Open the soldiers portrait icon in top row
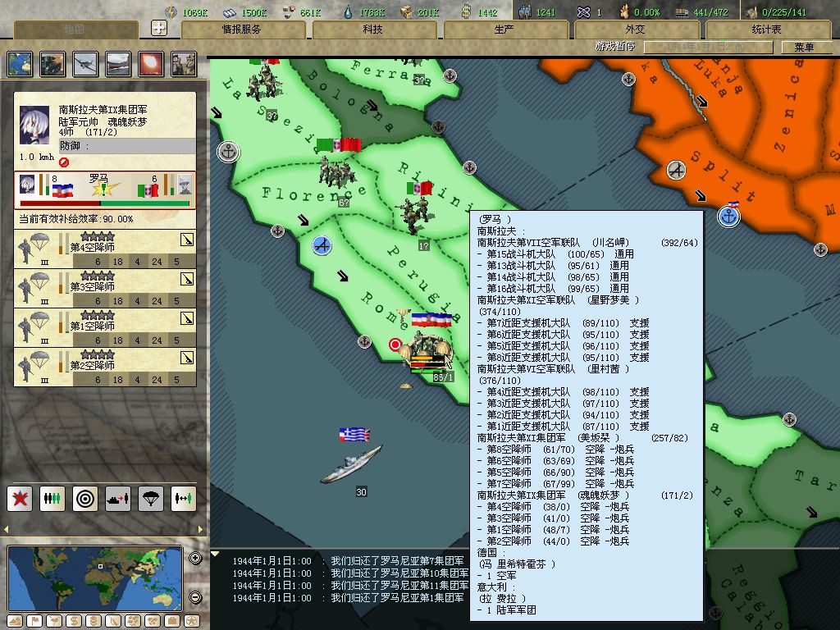Viewport: 840px width, 630px height. click(184, 64)
